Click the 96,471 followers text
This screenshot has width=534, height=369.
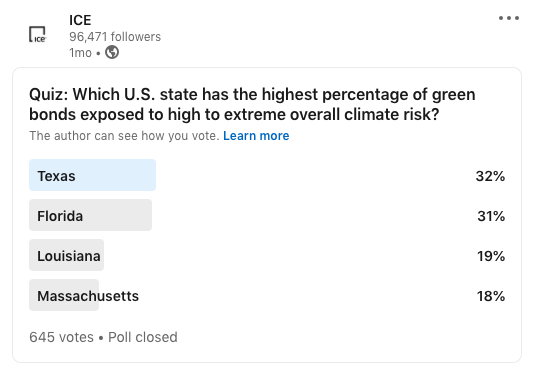115,36
